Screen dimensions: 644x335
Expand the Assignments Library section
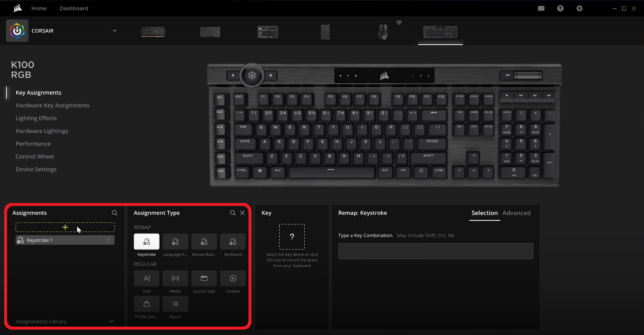coord(111,321)
